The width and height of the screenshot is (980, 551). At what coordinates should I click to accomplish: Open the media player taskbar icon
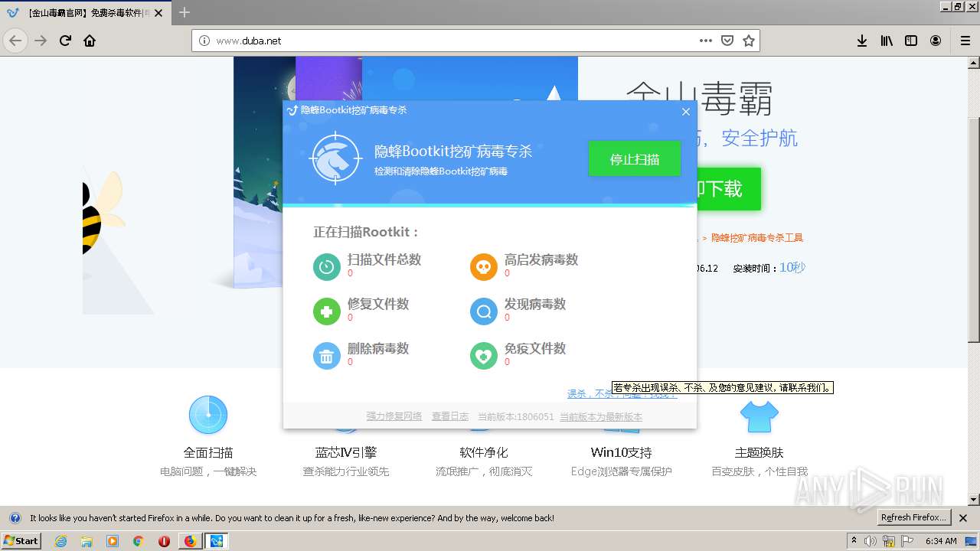113,541
